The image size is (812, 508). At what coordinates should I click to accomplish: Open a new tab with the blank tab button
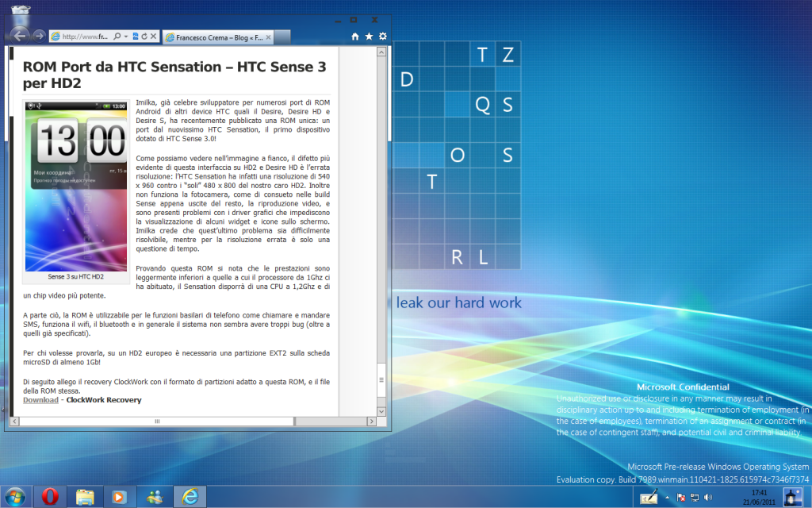tap(282, 37)
